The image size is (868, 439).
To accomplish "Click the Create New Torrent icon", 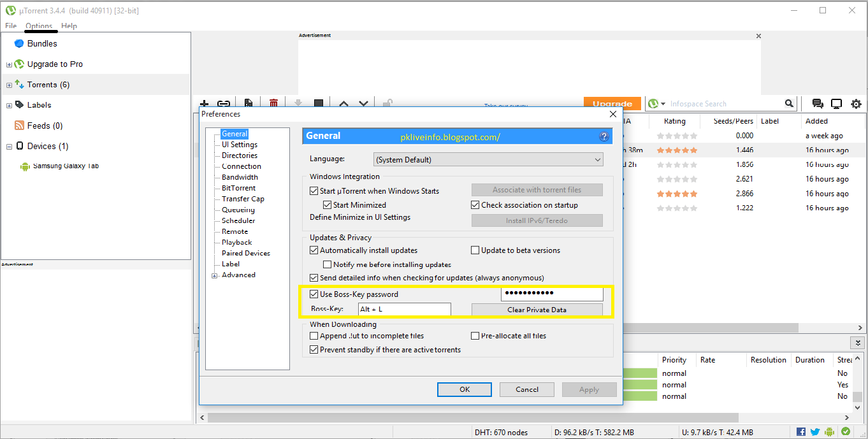I will tap(249, 103).
